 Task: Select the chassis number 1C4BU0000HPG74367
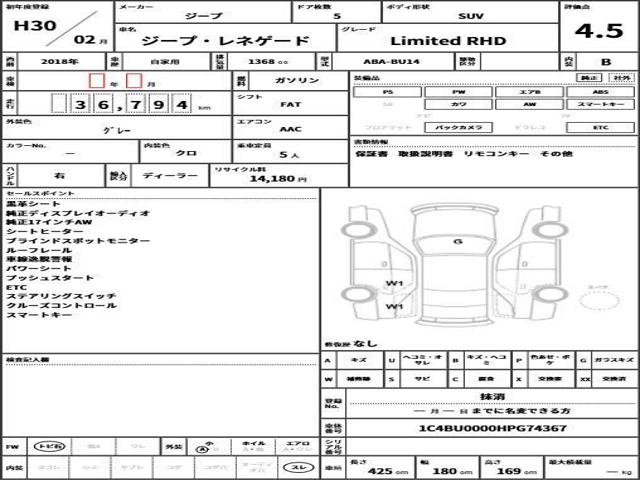pos(493,428)
